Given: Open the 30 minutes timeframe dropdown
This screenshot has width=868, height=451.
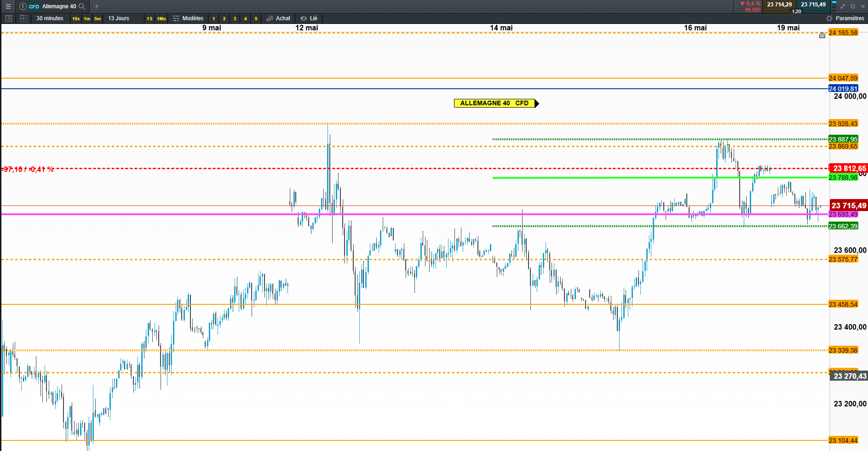Looking at the screenshot, I should pyautogui.click(x=50, y=18).
